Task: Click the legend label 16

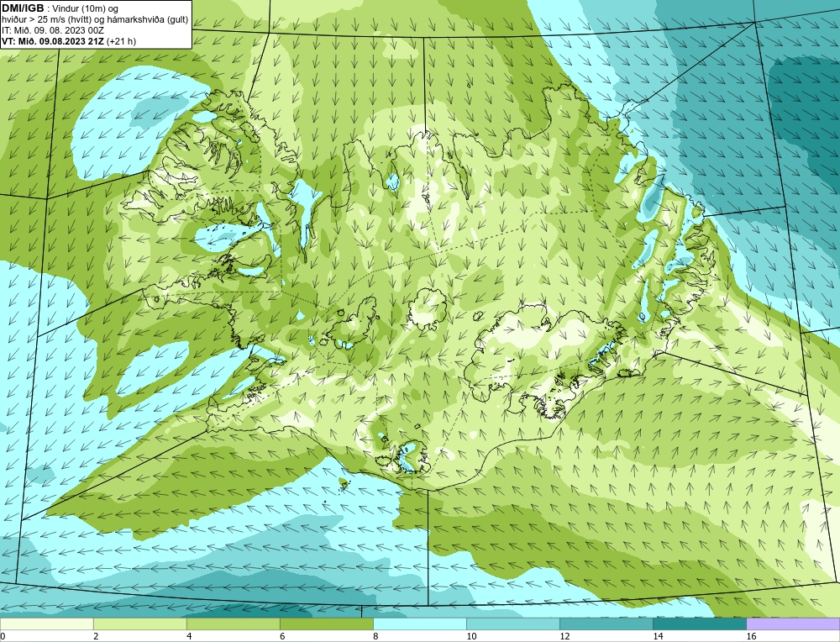Action: pyautogui.click(x=751, y=636)
